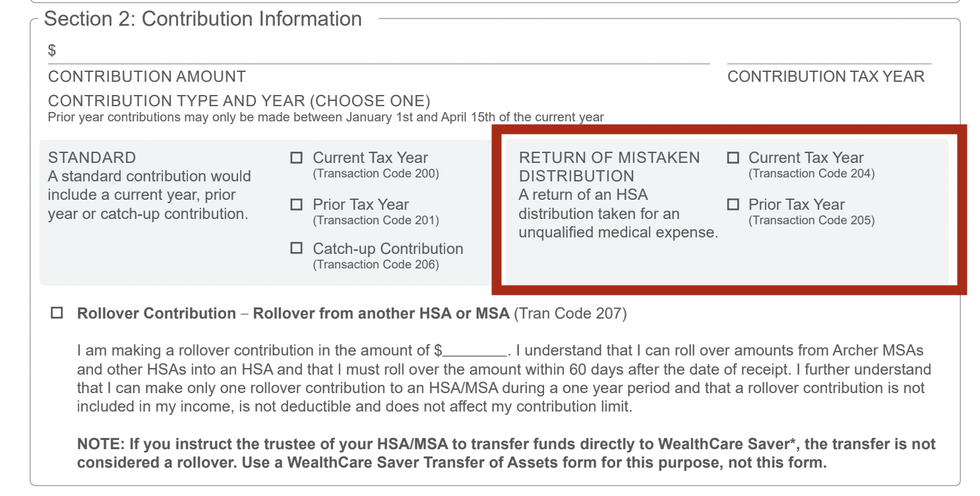This screenshot has width=980, height=496.
Task: Click the CONTRIBUTION TYPE AND YEAR heading
Action: point(239,102)
